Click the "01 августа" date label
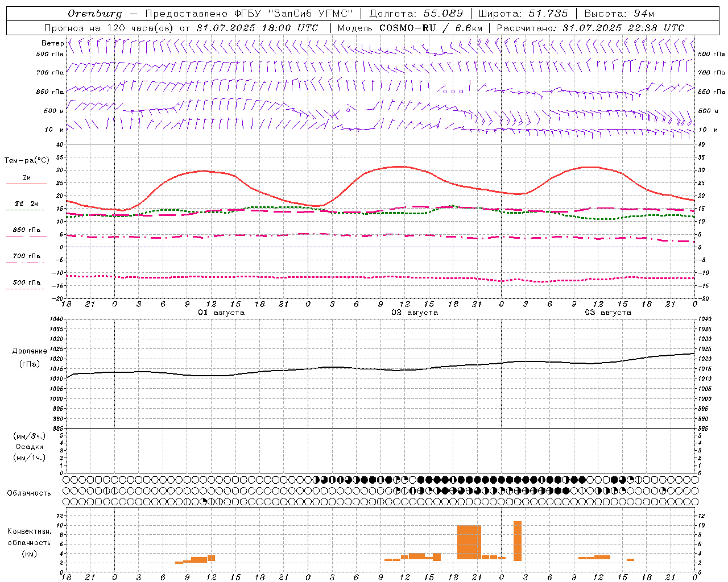The width and height of the screenshot is (728, 582). pos(221,313)
